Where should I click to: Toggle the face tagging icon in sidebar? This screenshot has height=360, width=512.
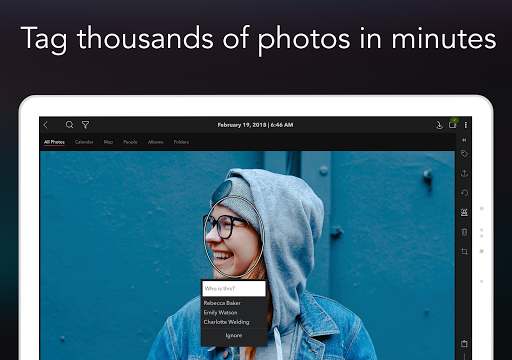click(x=464, y=212)
